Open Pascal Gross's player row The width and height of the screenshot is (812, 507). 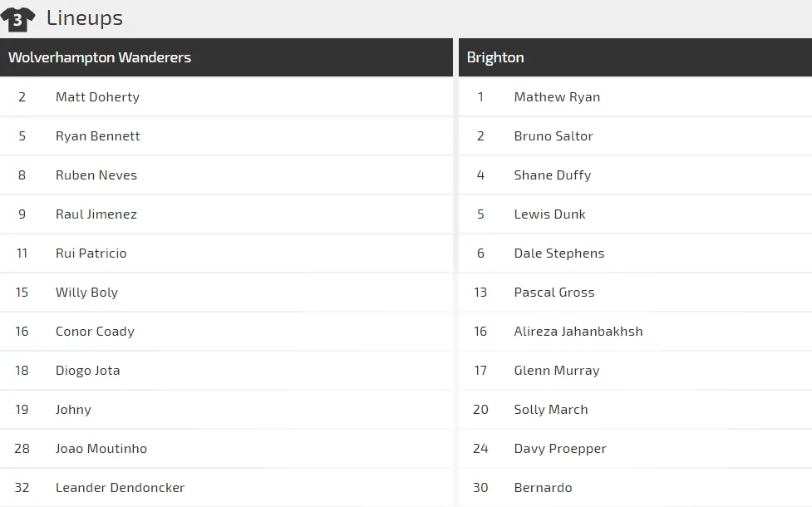(x=554, y=292)
